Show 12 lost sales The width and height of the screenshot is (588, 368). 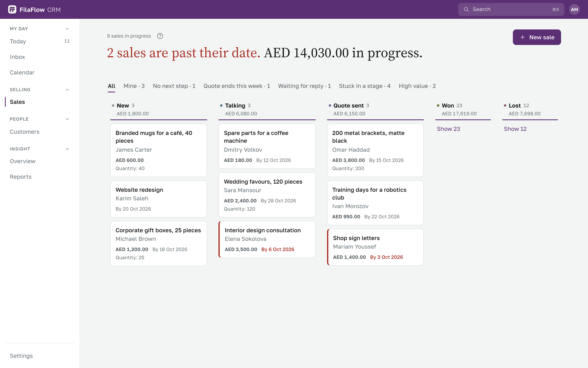(x=515, y=129)
